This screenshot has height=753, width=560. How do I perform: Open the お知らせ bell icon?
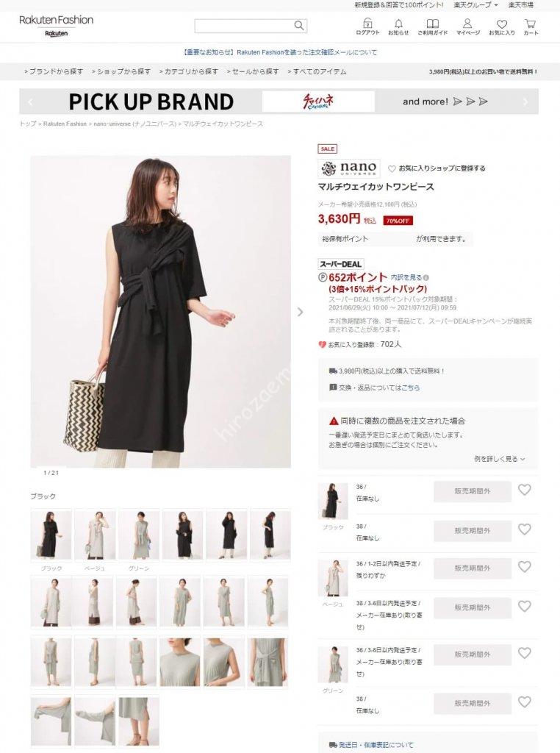pyautogui.click(x=398, y=24)
